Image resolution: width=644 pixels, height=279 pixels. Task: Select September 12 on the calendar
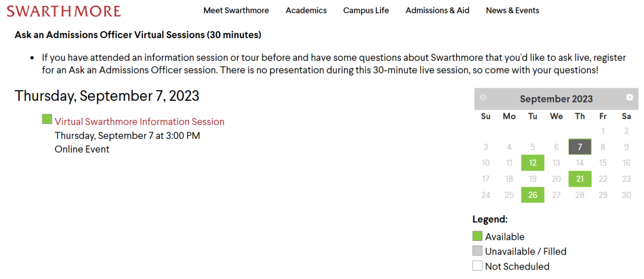point(532,163)
